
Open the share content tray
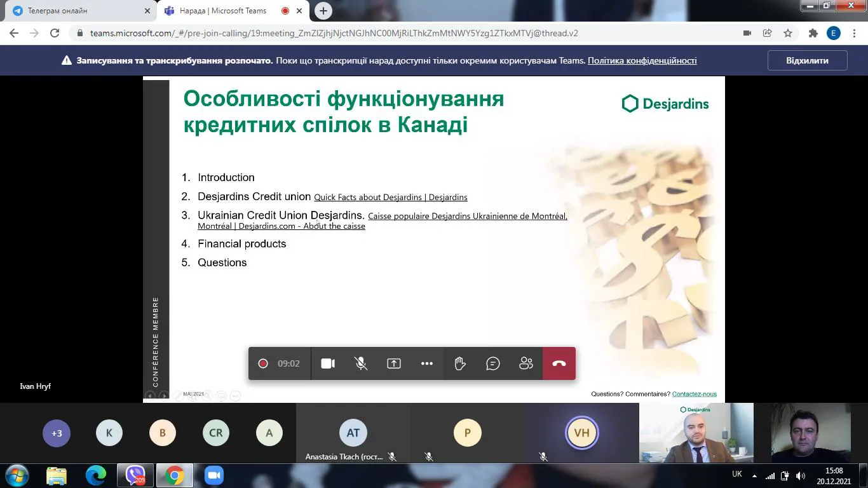(x=394, y=363)
